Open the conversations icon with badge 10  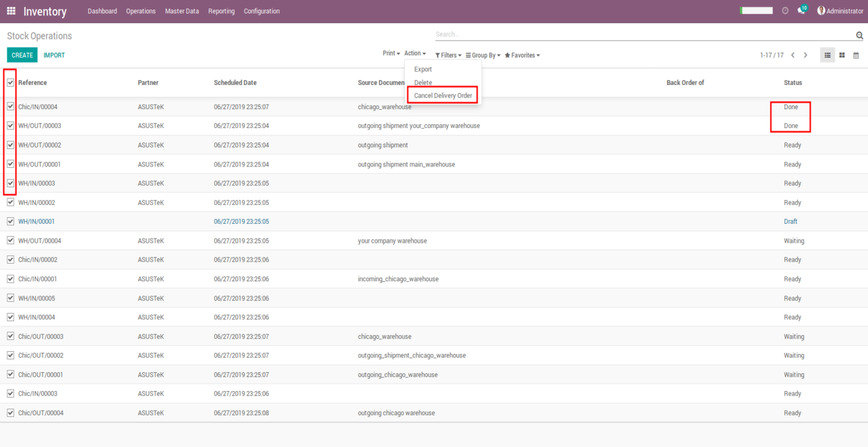(801, 11)
